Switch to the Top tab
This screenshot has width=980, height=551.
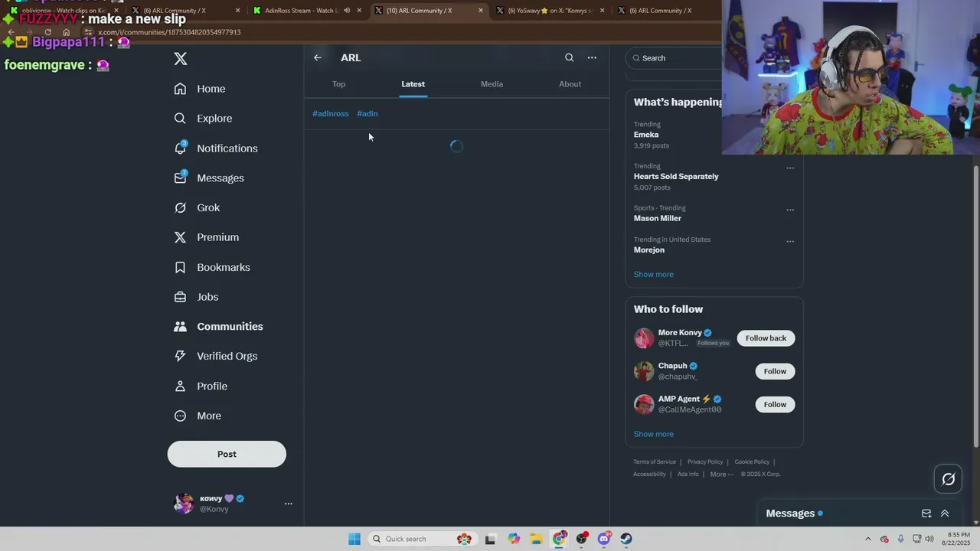[x=338, y=84]
